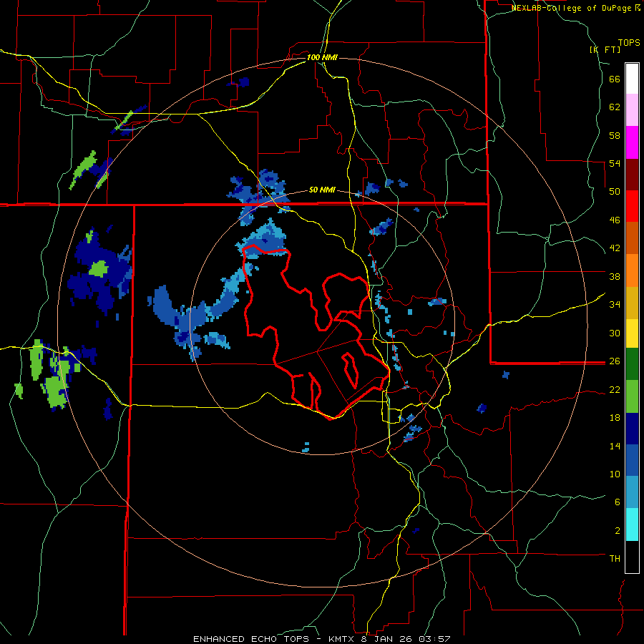Screen dimensions: 644x644
Task: Click the magenta legend swatch
Action: coord(632,142)
